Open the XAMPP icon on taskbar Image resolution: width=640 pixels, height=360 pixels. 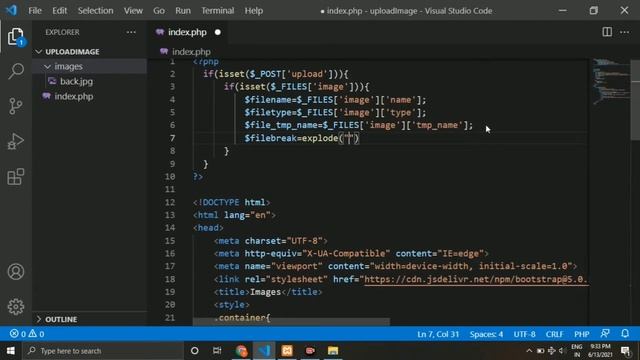tap(287, 351)
